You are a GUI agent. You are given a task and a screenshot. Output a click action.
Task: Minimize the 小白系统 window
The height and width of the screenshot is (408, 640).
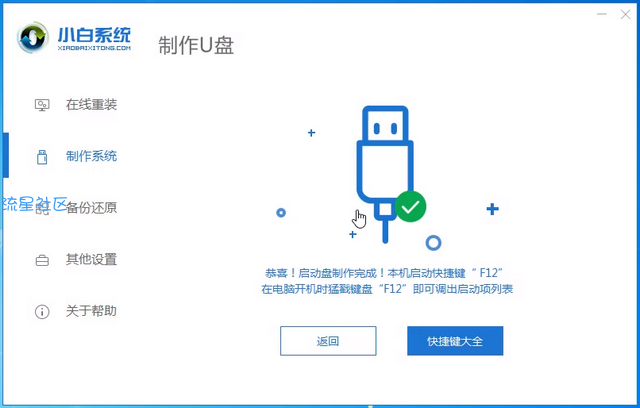pyautogui.click(x=602, y=15)
